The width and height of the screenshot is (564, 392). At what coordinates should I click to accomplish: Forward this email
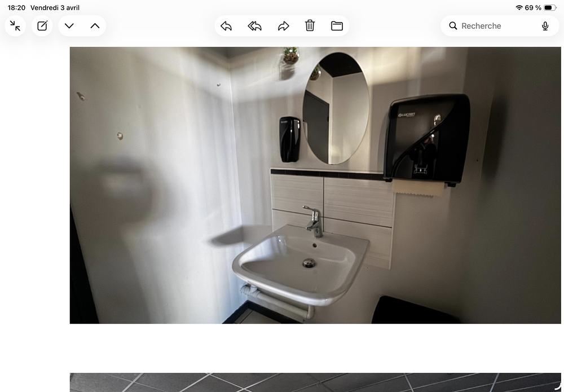(x=284, y=26)
